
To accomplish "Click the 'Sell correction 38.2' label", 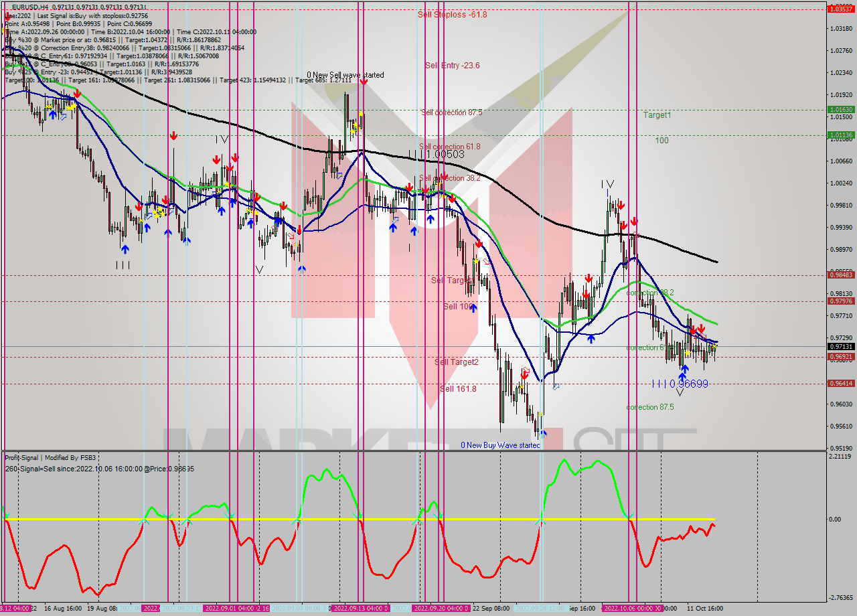I will point(449,178).
